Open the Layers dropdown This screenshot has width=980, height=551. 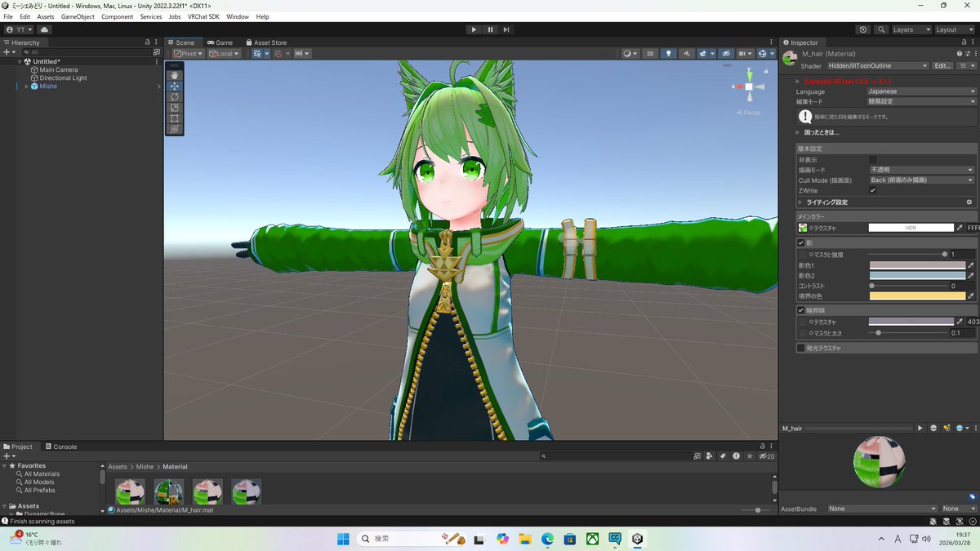tap(911, 29)
